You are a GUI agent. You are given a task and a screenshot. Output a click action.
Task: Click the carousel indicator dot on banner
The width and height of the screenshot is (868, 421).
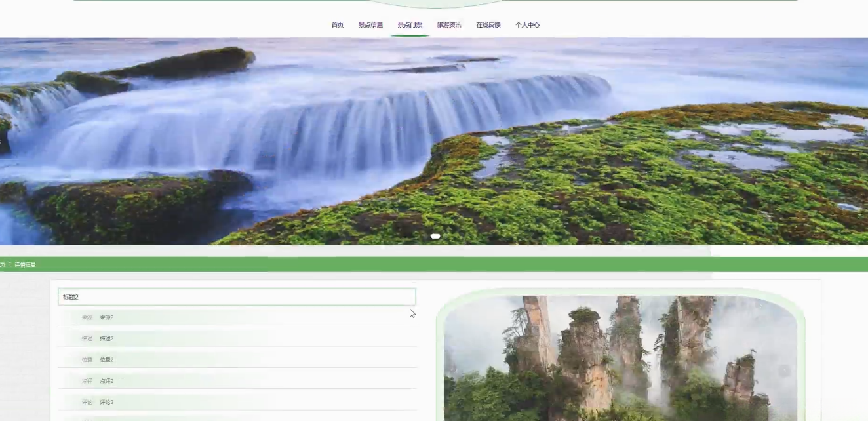[435, 236]
